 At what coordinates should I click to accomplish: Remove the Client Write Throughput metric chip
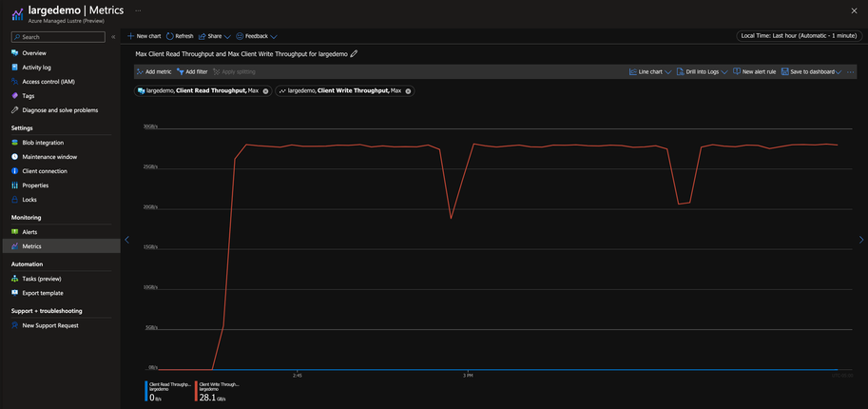click(408, 91)
